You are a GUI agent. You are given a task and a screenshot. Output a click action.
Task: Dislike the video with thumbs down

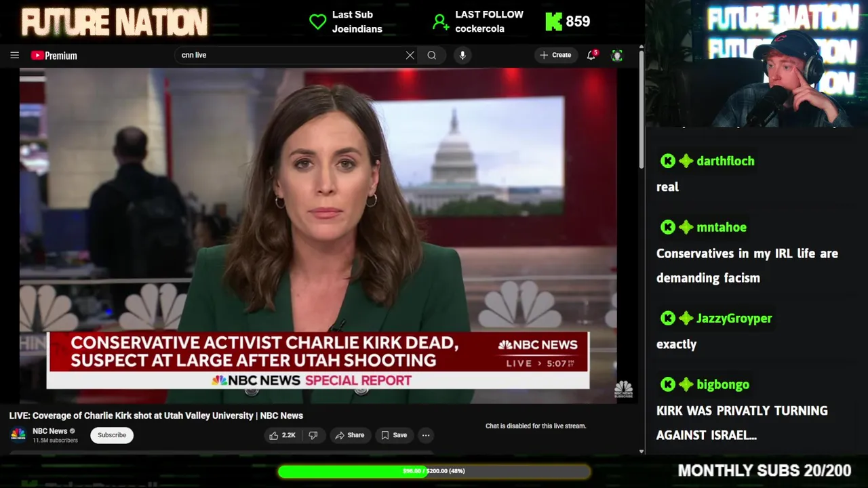[x=313, y=435]
